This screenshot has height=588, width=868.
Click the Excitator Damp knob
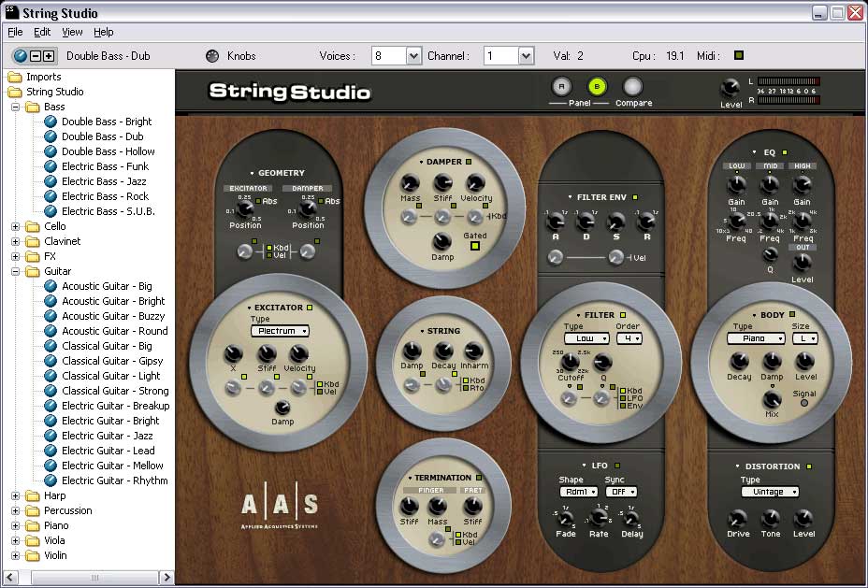(282, 409)
